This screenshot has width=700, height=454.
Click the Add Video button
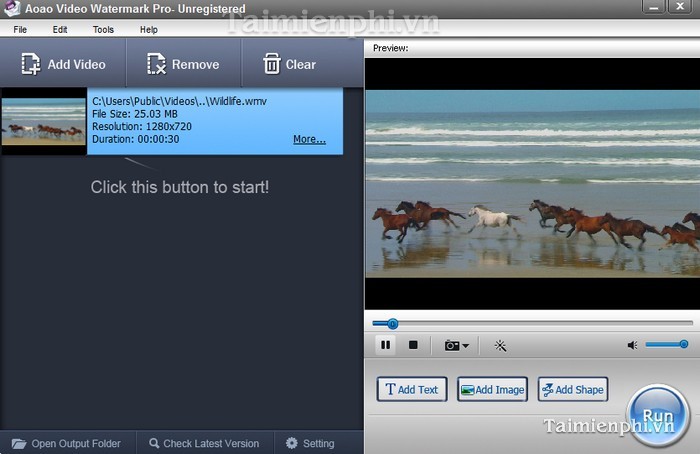point(63,63)
